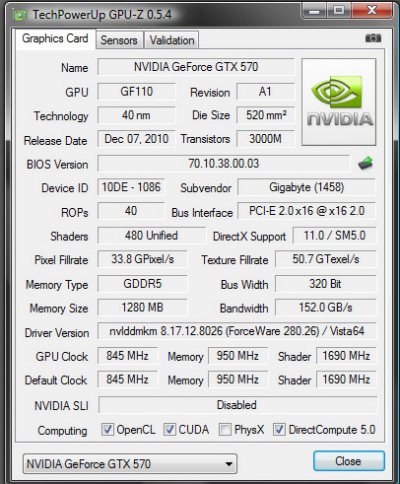
Task: Select the NVIDIA GeForce GTX 570 combo box
Action: [x=130, y=464]
